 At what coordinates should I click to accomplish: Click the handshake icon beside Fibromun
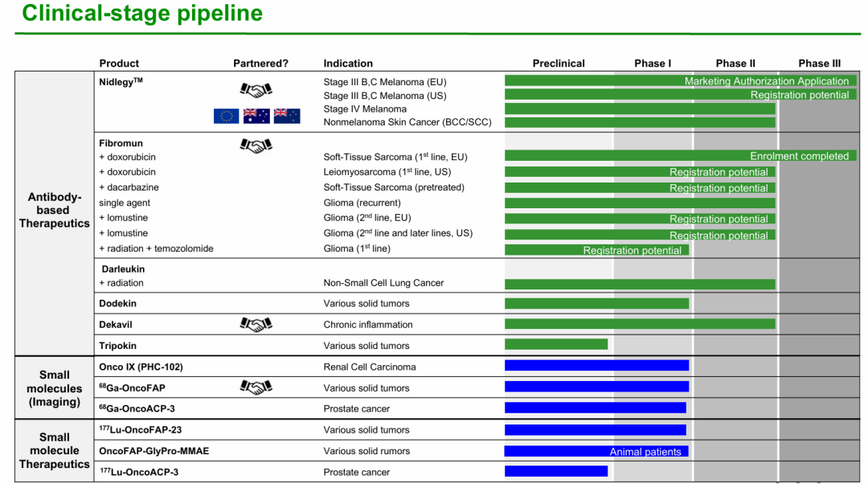click(256, 145)
